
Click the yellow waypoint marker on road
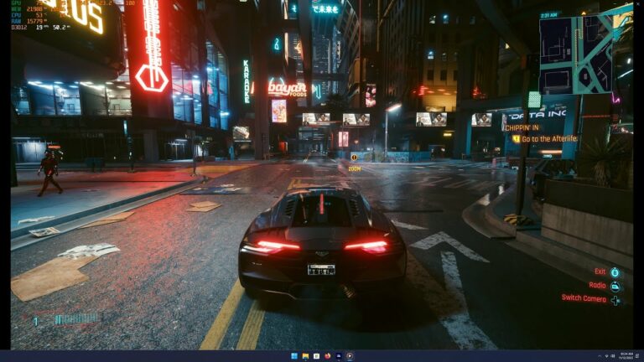pos(354,158)
